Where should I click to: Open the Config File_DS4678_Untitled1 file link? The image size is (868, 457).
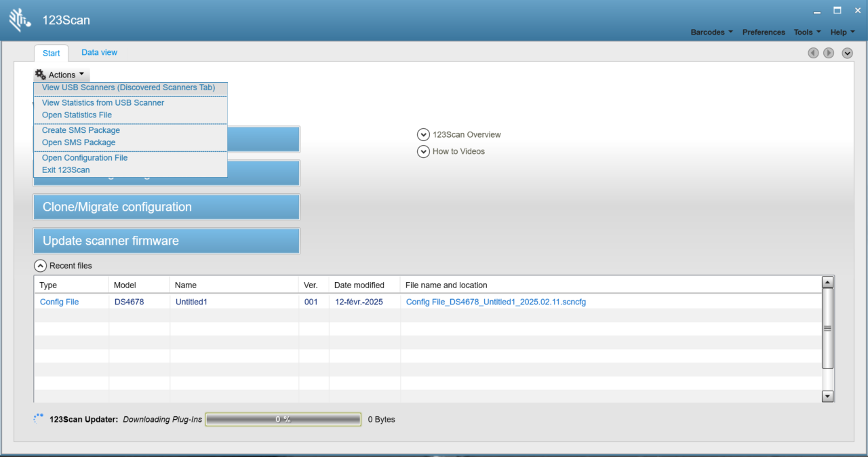(x=496, y=302)
